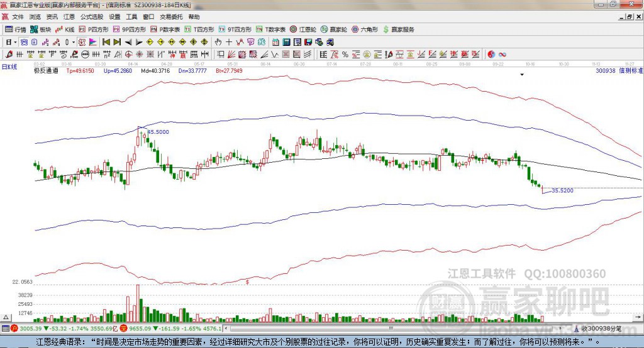Expand the candlestick style dropdown arrow

coord(74,42)
